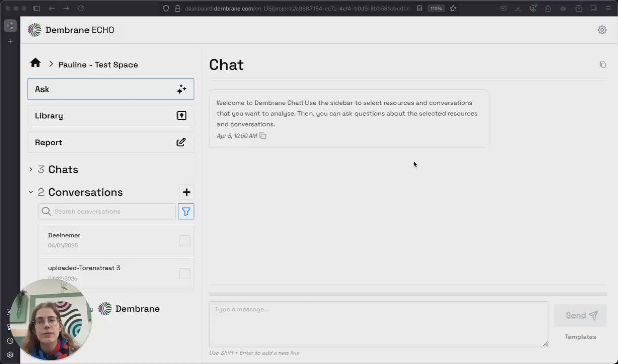The height and width of the screenshot is (364, 618).
Task: Open browser downloads arrow icon
Action: (518, 8)
